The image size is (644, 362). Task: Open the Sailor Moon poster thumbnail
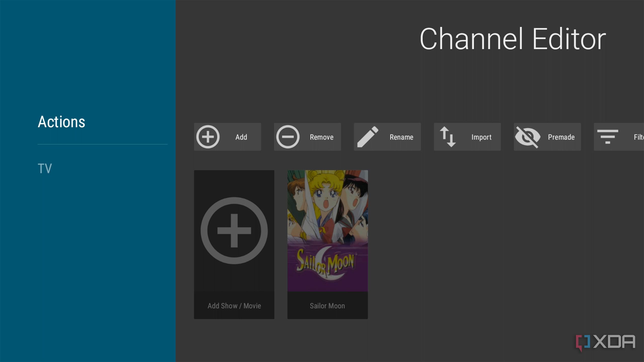(328, 231)
